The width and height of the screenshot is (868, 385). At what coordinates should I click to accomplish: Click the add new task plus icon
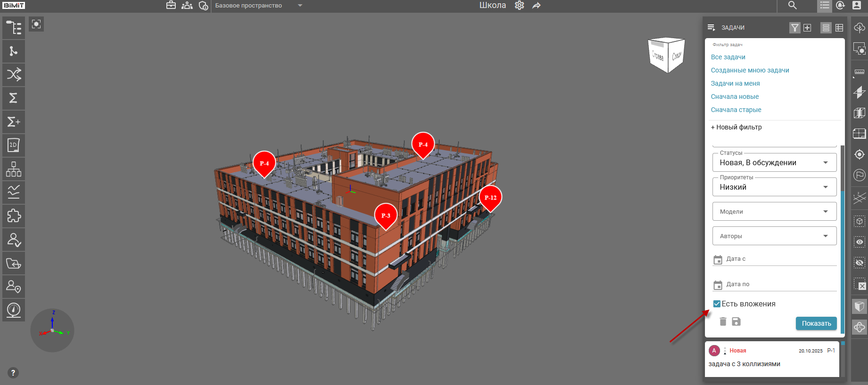pyautogui.click(x=807, y=28)
